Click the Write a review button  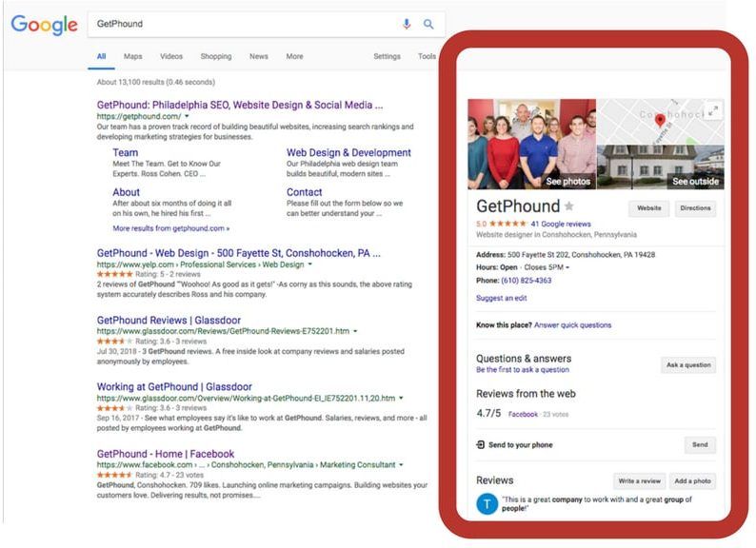[639, 481]
